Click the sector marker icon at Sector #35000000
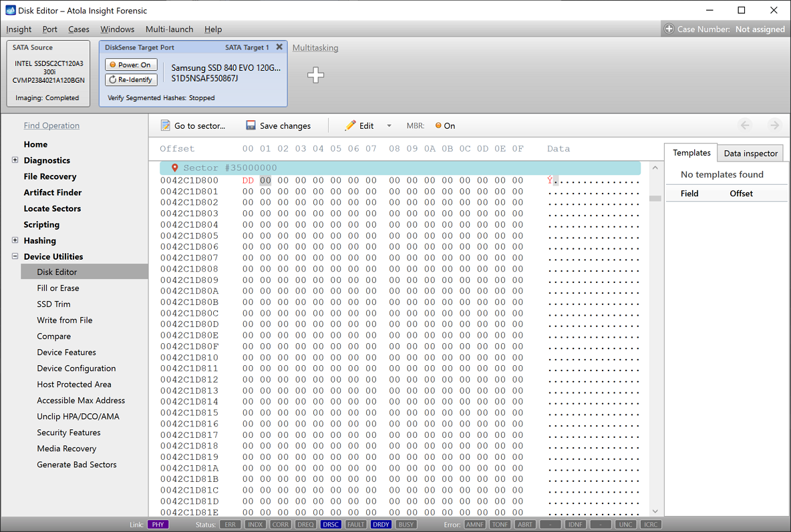Image resolution: width=791 pixels, height=532 pixels. (176, 167)
